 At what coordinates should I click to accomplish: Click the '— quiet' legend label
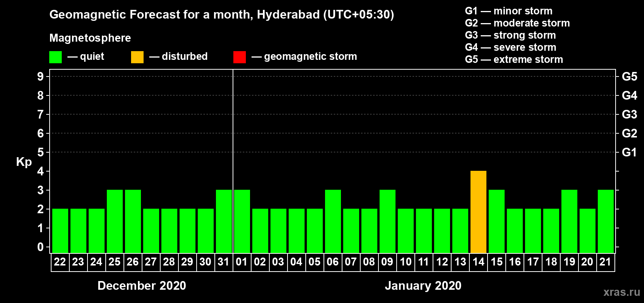click(86, 57)
